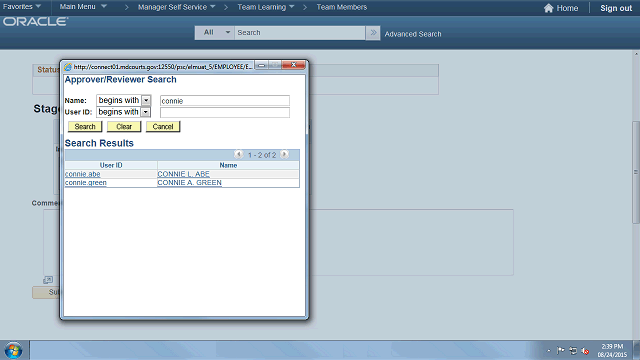640x360 pixels.
Task: Click the Cancel button
Action: point(163,127)
